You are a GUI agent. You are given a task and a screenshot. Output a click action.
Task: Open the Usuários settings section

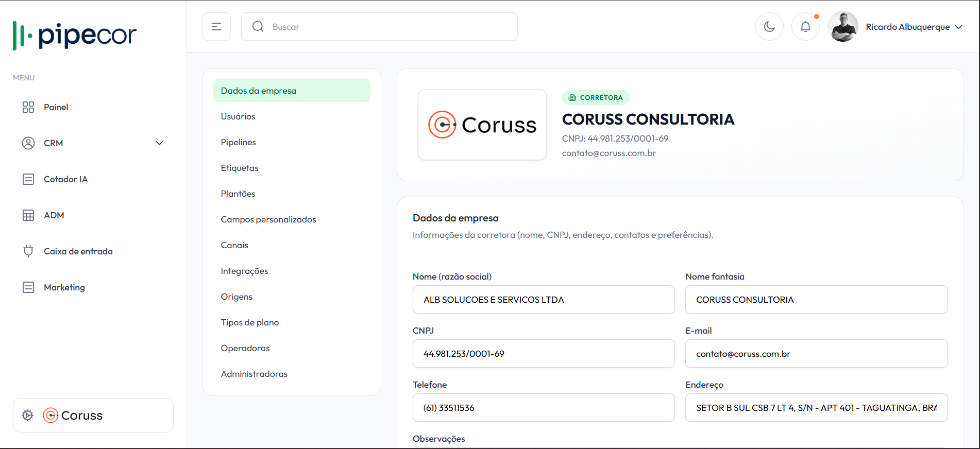(292, 116)
